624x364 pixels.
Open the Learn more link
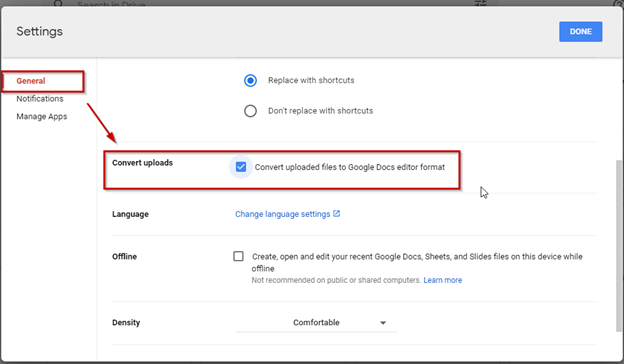(x=443, y=280)
